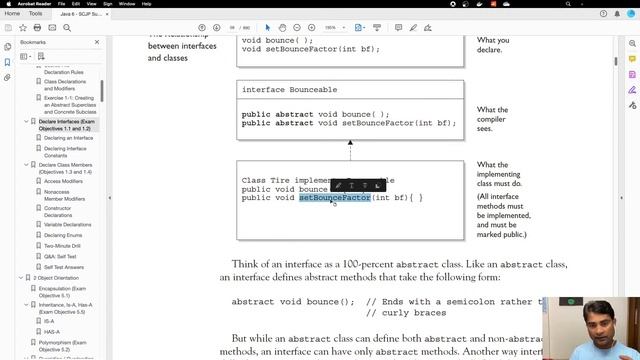Open Exercise 1-1 bookmark
Image resolution: width=640 pixels, height=360 pixels.
point(70,105)
